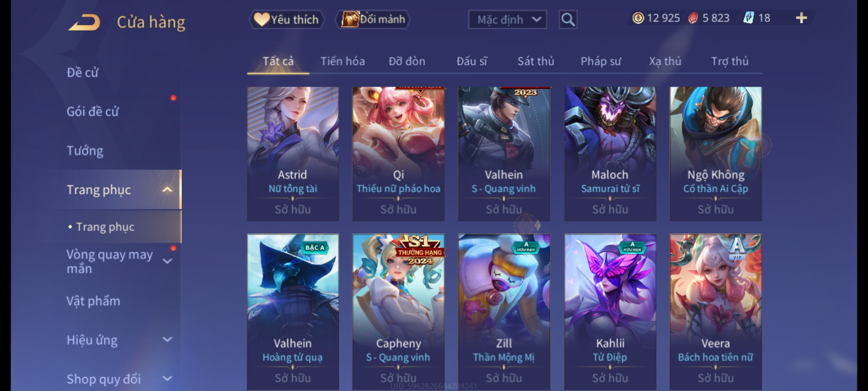Open the Mặc định sort dropdown
The height and width of the screenshot is (391, 868).
click(x=507, y=20)
